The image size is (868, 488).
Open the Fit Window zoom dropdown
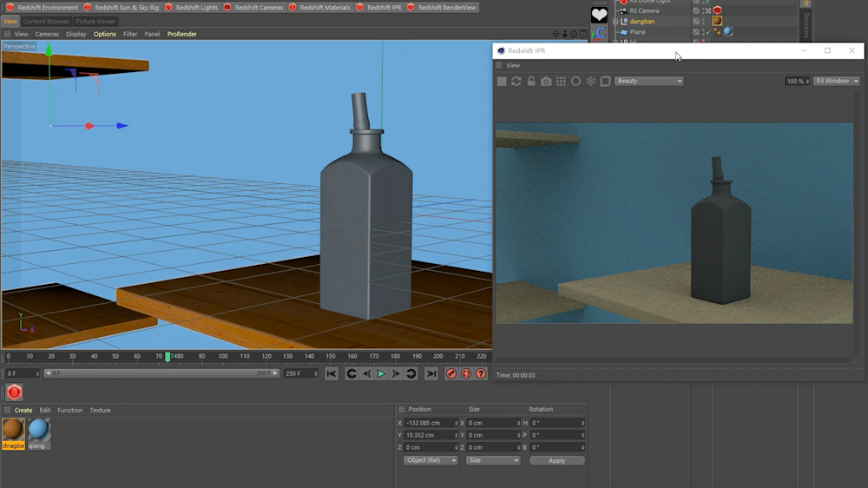836,81
